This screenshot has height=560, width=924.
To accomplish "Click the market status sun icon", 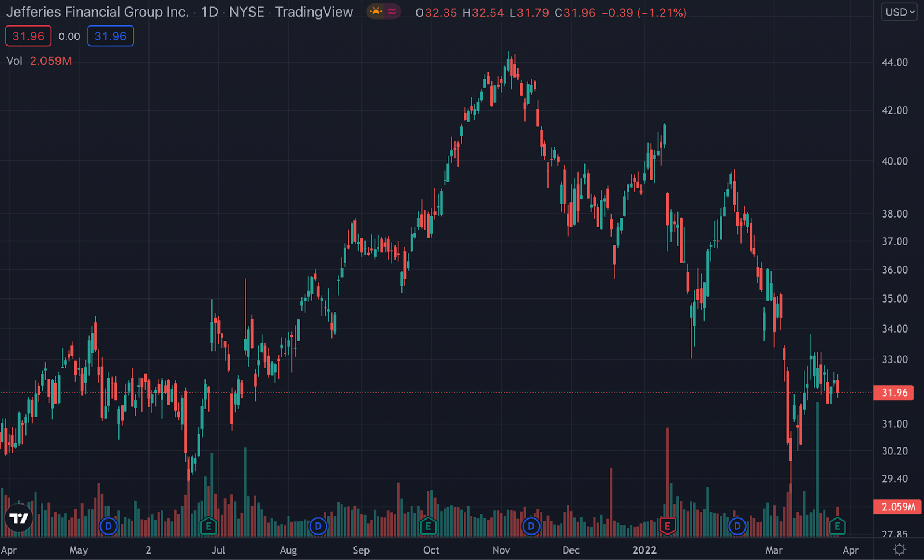I will [x=376, y=12].
